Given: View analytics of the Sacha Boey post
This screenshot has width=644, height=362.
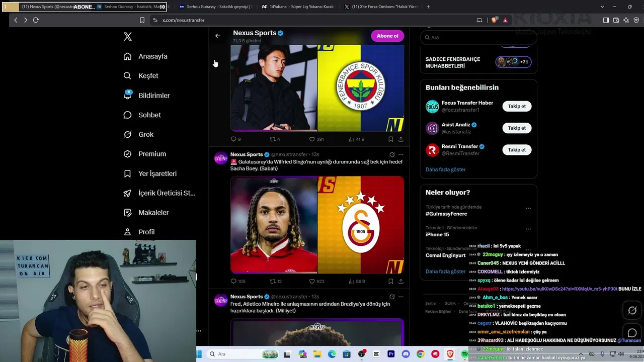Looking at the screenshot, I should pyautogui.click(x=357, y=282).
